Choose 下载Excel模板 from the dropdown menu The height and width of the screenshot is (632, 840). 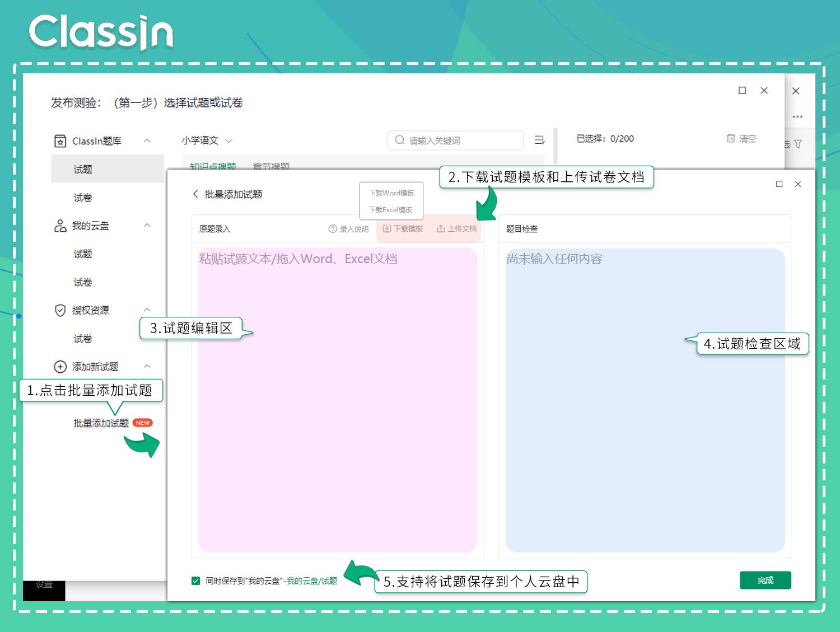coord(391,210)
